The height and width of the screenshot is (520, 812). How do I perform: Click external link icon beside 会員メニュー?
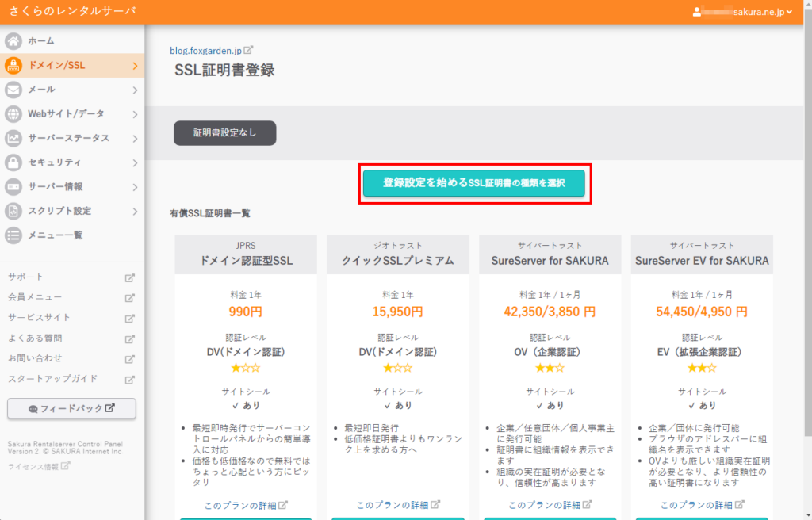[129, 298]
